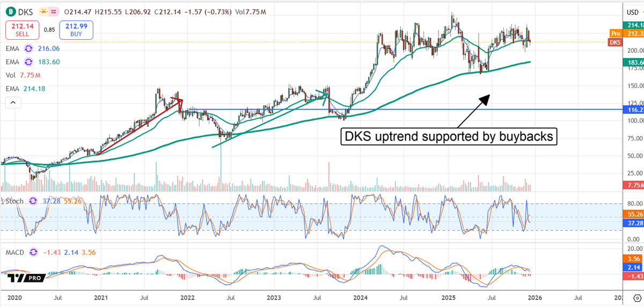Click the BUY 212.99 button
This screenshot has width=644, height=307.
tap(77, 30)
